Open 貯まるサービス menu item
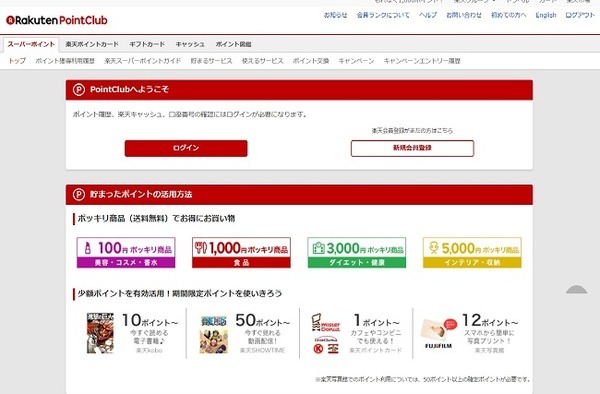 tap(212, 61)
